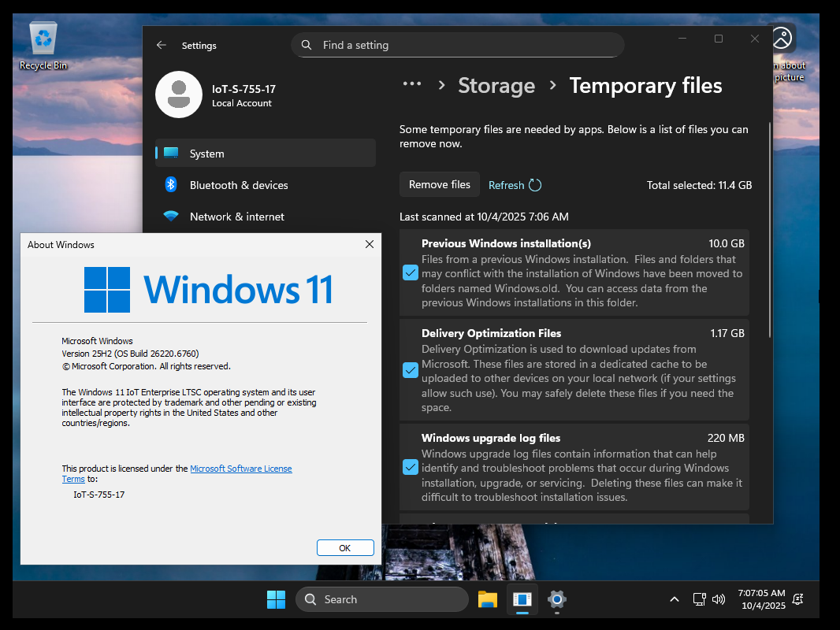Close the Settings window
This screenshot has width=840, height=630.
pyautogui.click(x=755, y=39)
